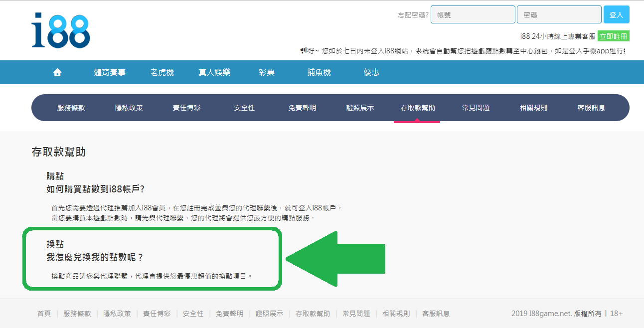The image size is (644, 328).
Task: Click the 帳號 account input field
Action: tap(473, 15)
